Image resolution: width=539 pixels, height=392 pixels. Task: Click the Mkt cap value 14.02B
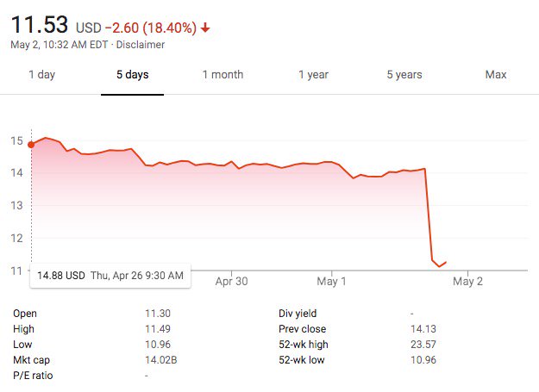pos(162,360)
